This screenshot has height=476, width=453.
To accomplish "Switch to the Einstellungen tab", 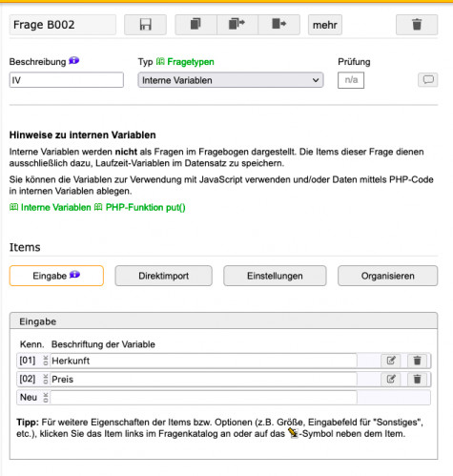I will click(x=275, y=276).
